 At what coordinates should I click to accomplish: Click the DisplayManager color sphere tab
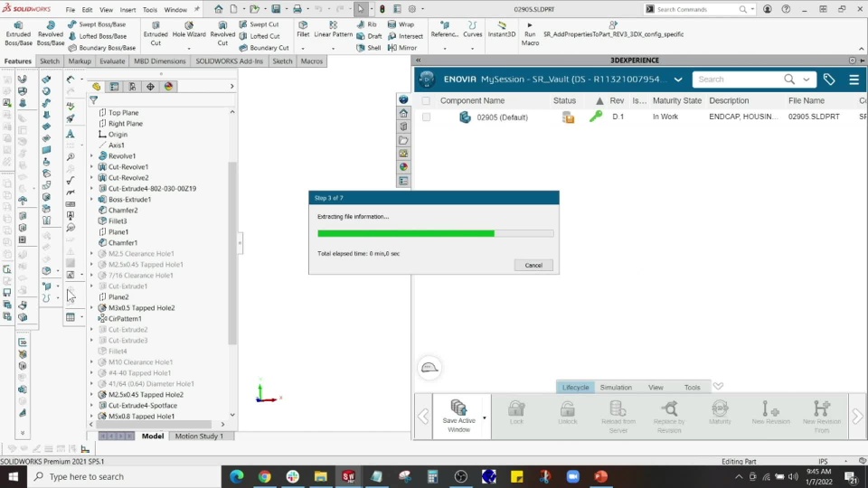point(168,87)
